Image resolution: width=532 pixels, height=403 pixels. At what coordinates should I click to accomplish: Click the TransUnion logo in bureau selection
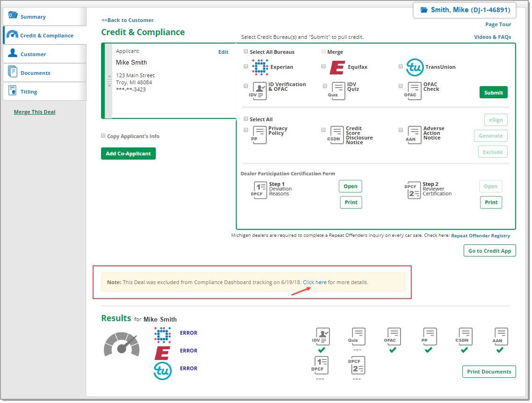[x=415, y=67]
